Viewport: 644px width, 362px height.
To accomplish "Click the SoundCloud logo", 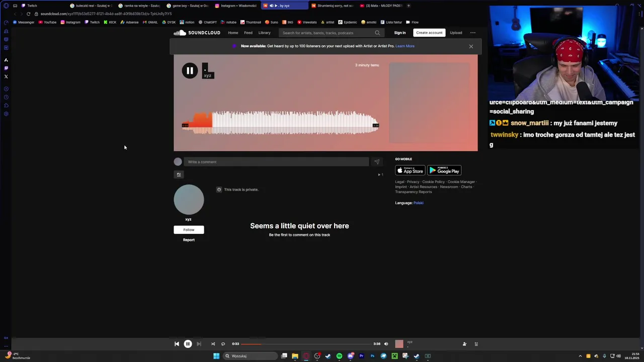I will point(197,33).
